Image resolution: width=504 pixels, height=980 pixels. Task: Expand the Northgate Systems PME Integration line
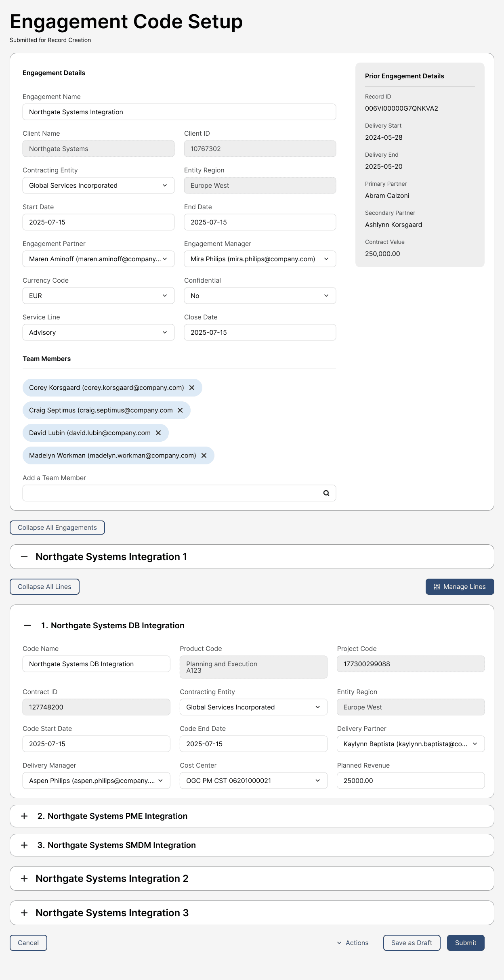click(x=24, y=816)
